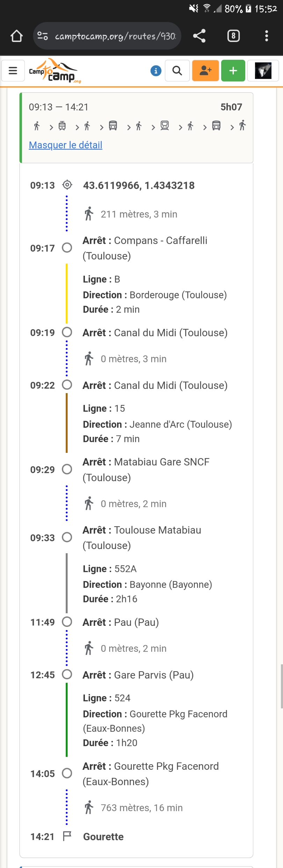283x868 pixels.
Task: Click the camptocamp.org URL address field
Action: click(115, 36)
